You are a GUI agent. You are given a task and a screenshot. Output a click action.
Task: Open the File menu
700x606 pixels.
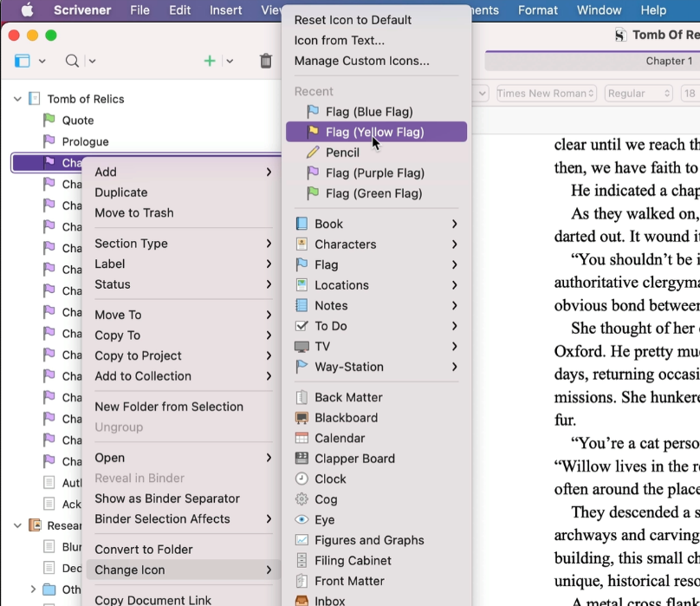point(139,10)
